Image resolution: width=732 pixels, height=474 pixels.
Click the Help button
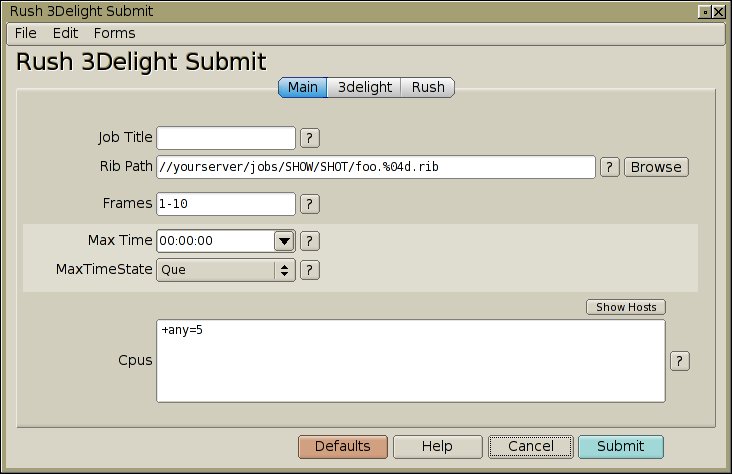(437, 446)
